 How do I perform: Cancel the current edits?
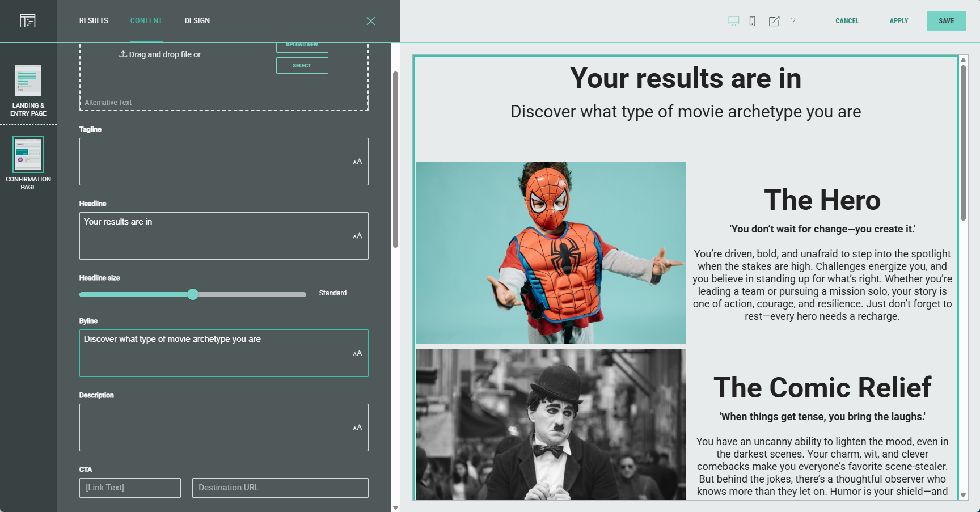click(847, 21)
